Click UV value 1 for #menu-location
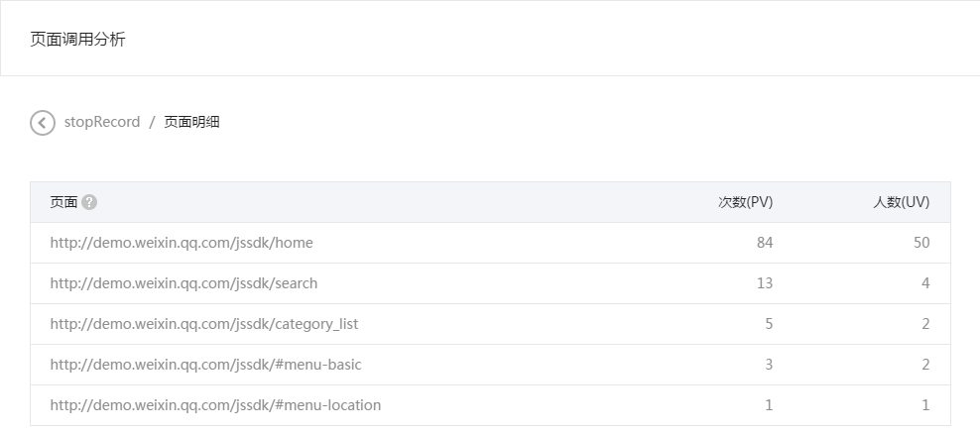The width and height of the screenshot is (980, 433). coord(925,405)
